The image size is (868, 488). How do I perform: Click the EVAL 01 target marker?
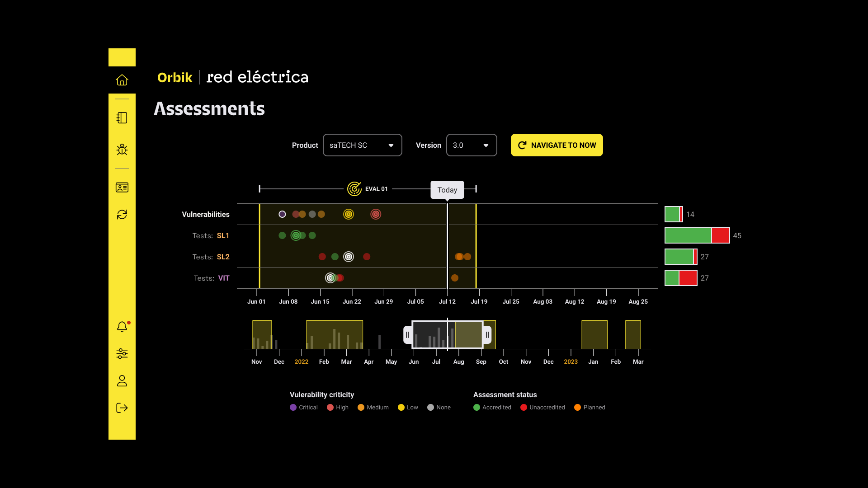(354, 189)
